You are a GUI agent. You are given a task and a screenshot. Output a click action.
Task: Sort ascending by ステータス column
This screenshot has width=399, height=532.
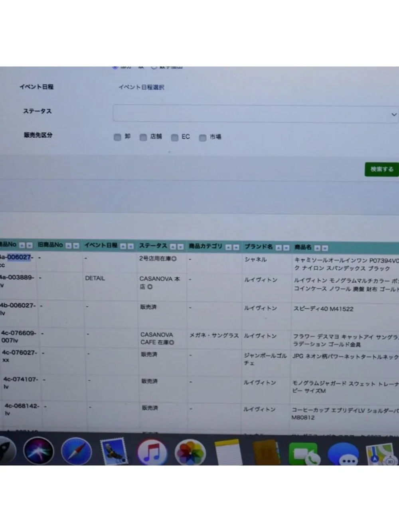coord(173,247)
